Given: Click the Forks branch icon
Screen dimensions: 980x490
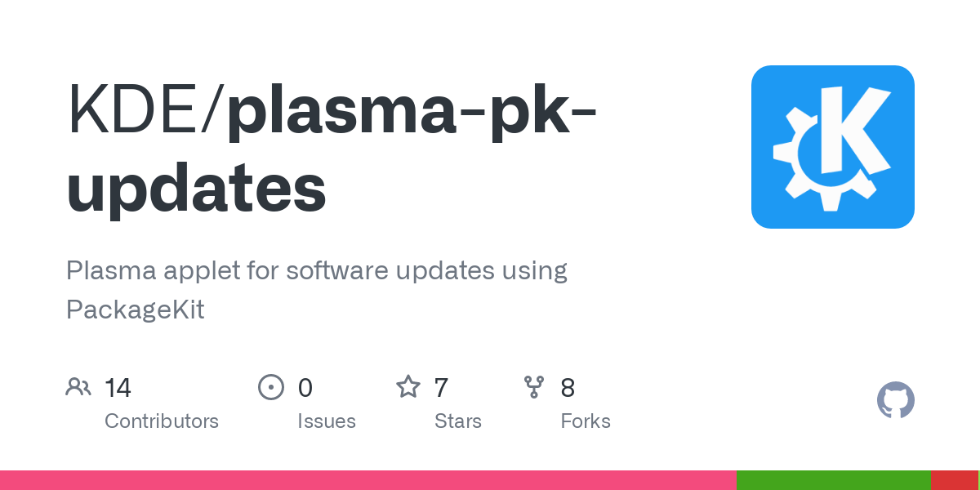Looking at the screenshot, I should [x=534, y=387].
